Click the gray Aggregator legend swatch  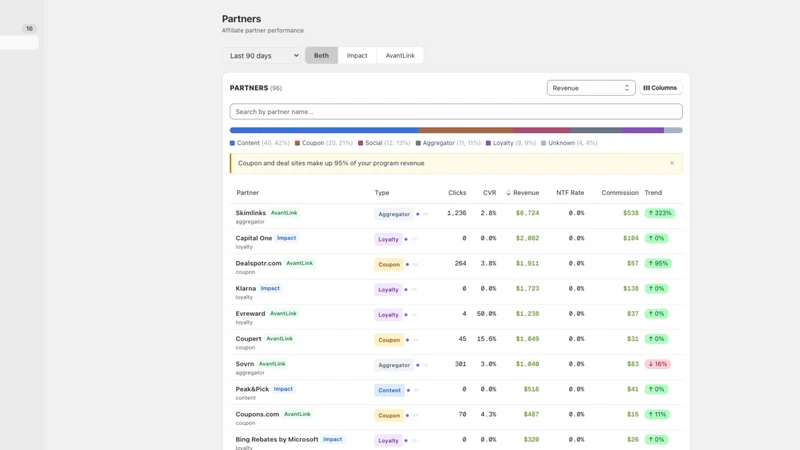[x=418, y=143]
